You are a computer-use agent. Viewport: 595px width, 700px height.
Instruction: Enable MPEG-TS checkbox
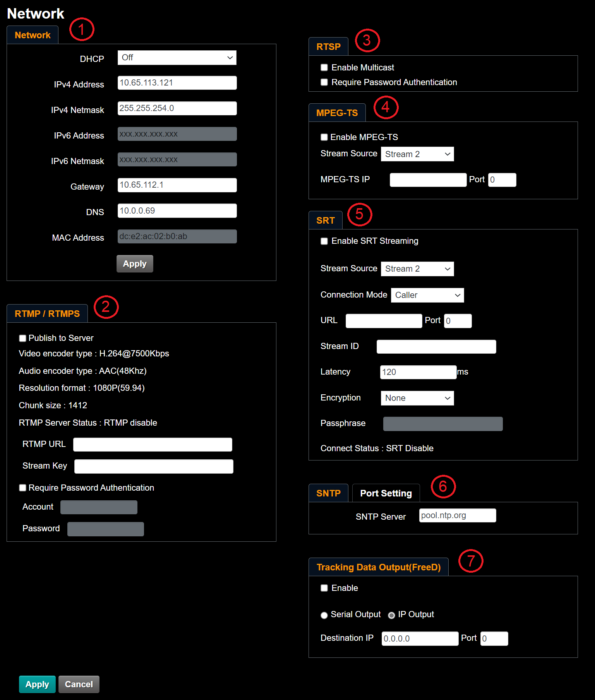(324, 137)
